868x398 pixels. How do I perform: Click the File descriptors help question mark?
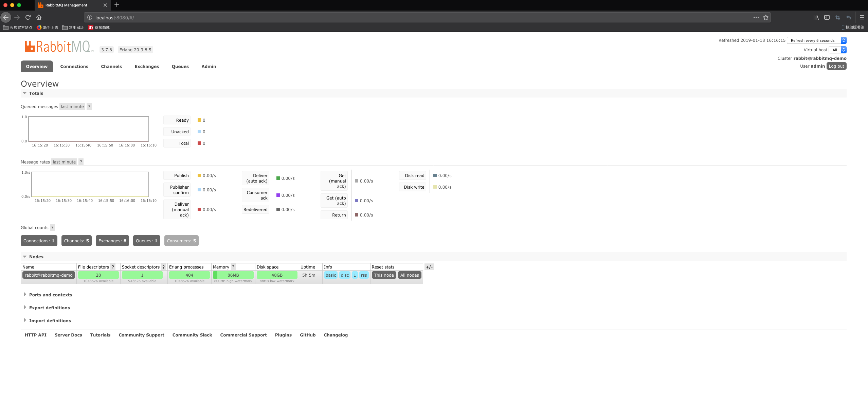coord(113,267)
